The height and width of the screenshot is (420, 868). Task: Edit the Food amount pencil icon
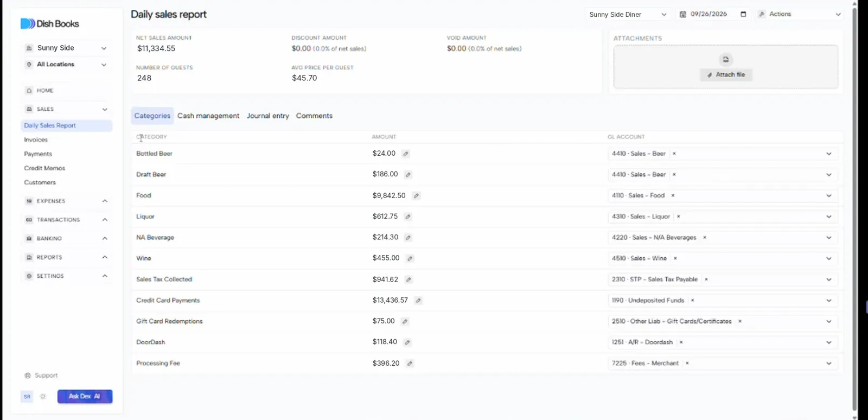[416, 195]
